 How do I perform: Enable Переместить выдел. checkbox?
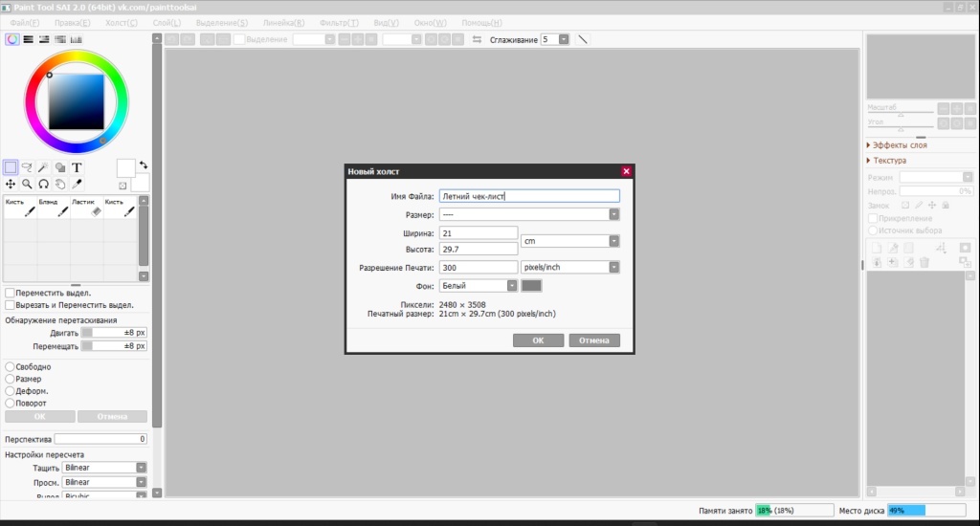tap(10, 293)
